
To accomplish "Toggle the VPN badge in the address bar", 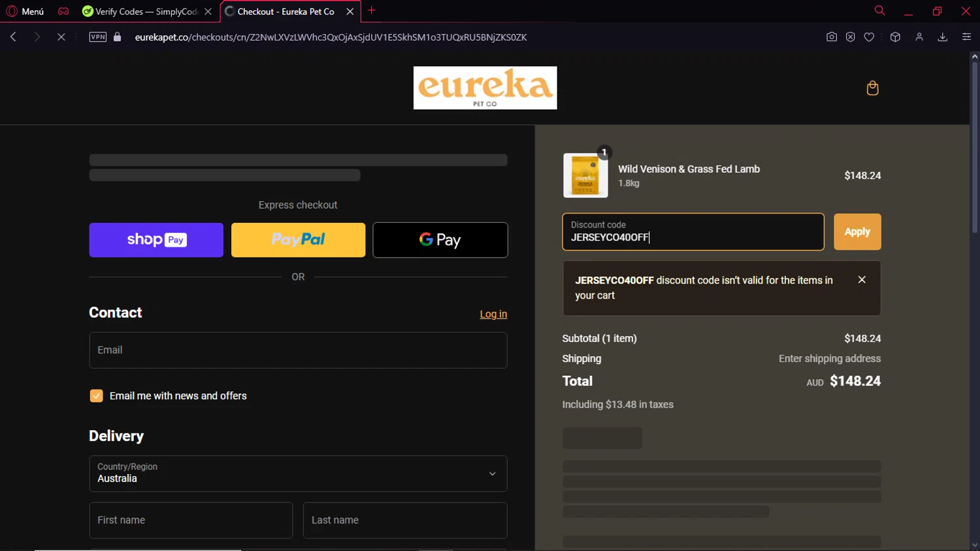I will point(98,37).
